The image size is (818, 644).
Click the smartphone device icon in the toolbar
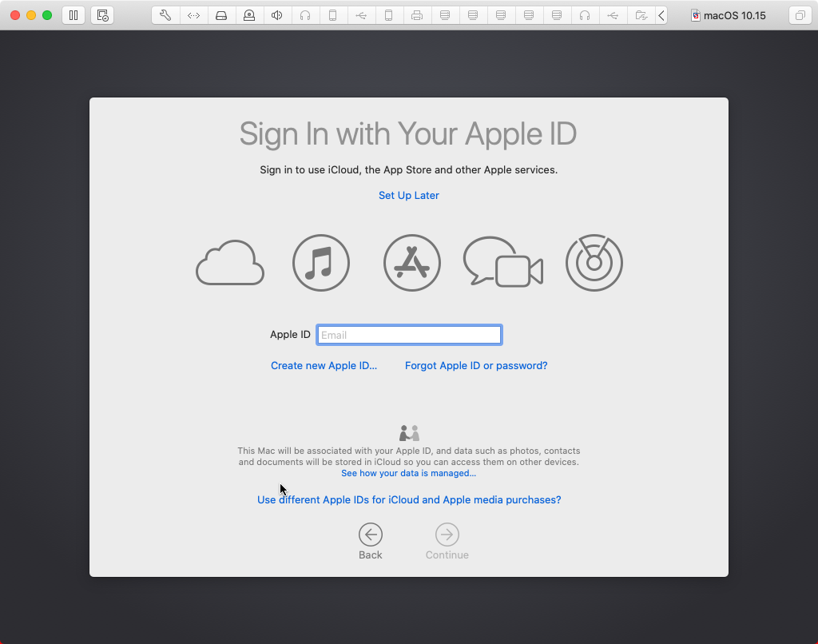pyautogui.click(x=333, y=14)
